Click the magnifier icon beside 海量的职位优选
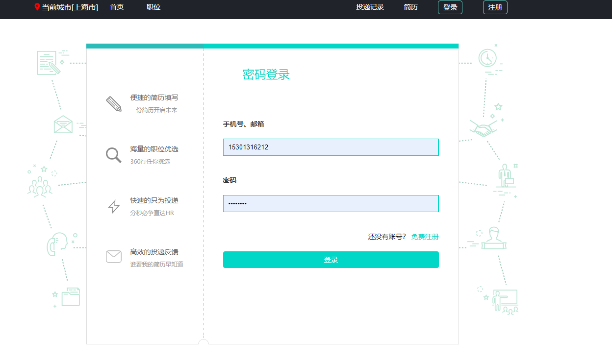The height and width of the screenshot is (364, 612). point(113,155)
